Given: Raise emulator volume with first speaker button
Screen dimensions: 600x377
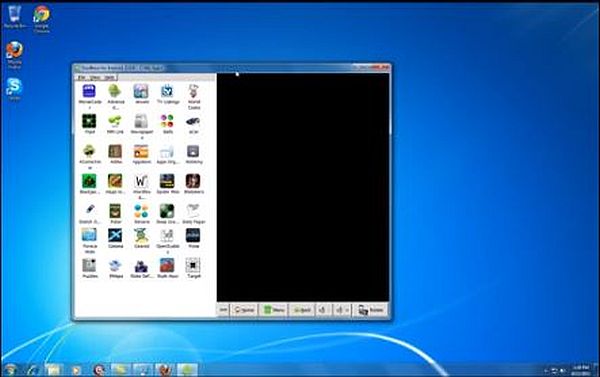Looking at the screenshot, I should (323, 310).
